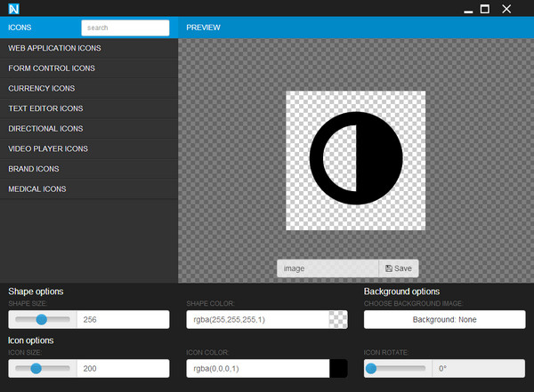This screenshot has width=534, height=392.
Task: Open Directional Icons section
Action: [45, 129]
